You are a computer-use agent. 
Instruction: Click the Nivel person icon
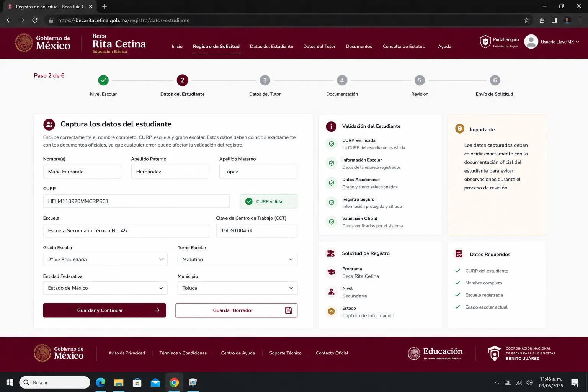tap(331, 292)
